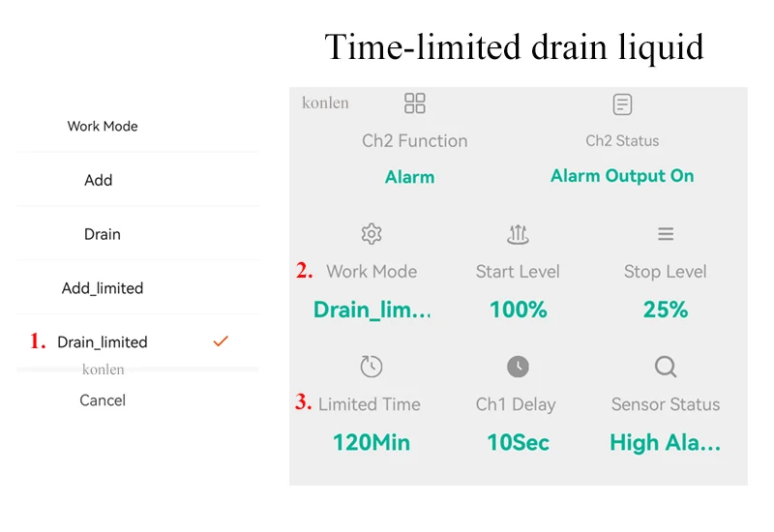Click the Sensor Status magnifier icon
This screenshot has height=532, width=774.
(x=666, y=367)
